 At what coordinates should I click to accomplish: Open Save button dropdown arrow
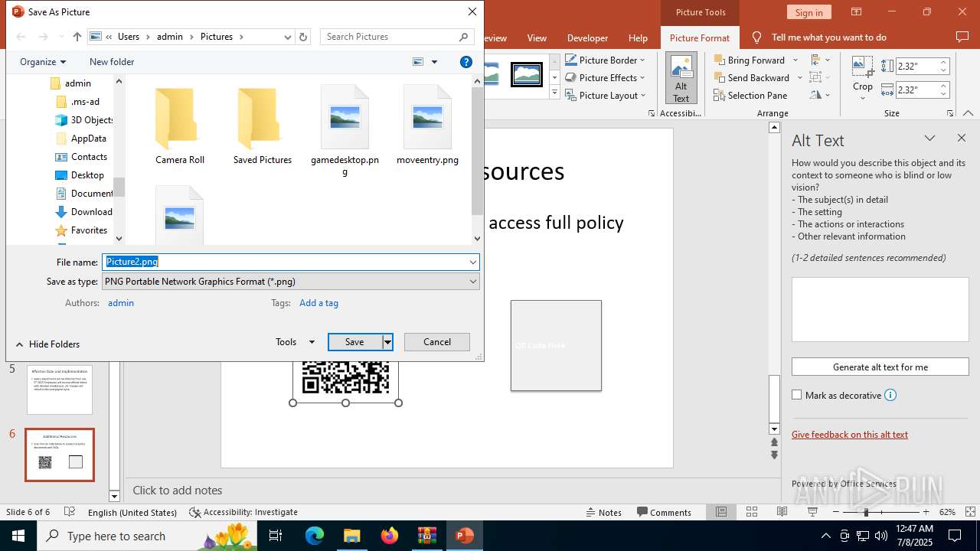coord(387,342)
